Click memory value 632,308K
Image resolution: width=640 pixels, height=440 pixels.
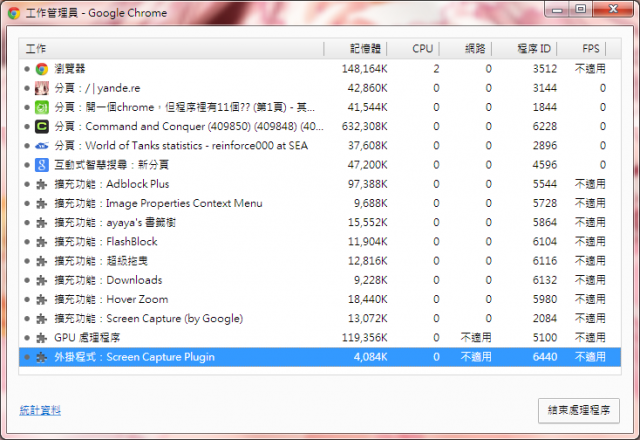pos(364,127)
